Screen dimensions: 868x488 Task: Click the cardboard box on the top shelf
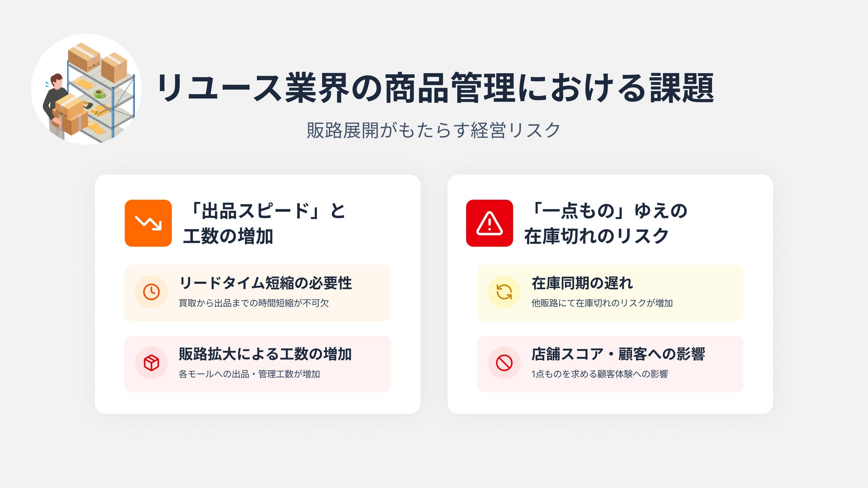[x=84, y=56]
